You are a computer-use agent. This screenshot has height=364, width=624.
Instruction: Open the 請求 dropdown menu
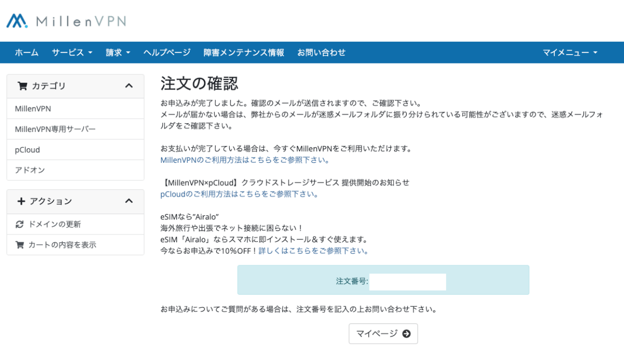[x=118, y=53]
